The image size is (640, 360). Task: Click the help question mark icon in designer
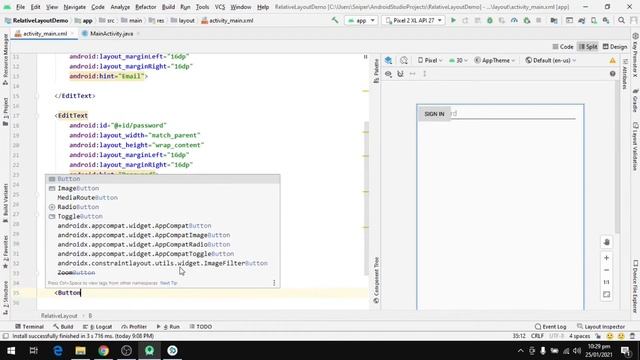(613, 74)
